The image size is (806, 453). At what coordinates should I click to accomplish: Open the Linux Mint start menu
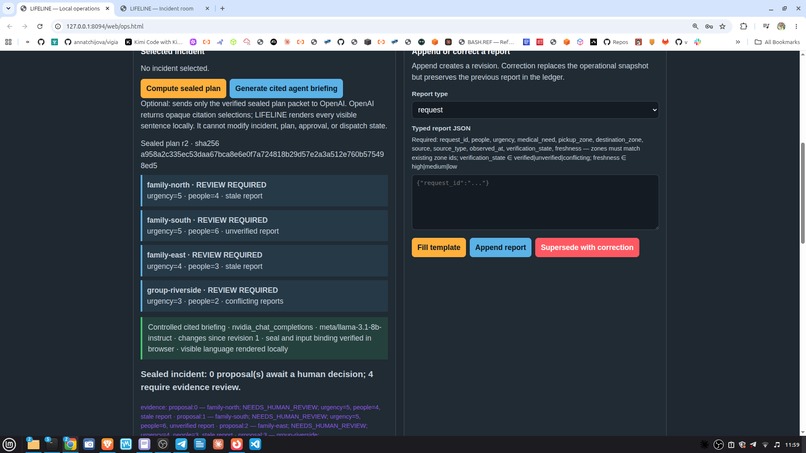[x=9, y=444]
